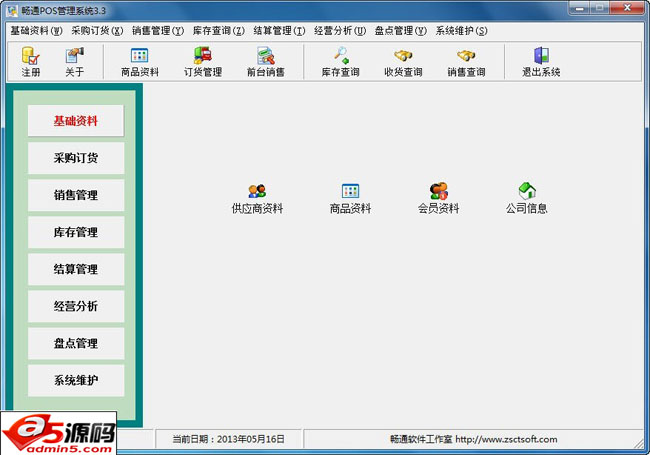Open the 采购订货(X) menu

point(97,31)
